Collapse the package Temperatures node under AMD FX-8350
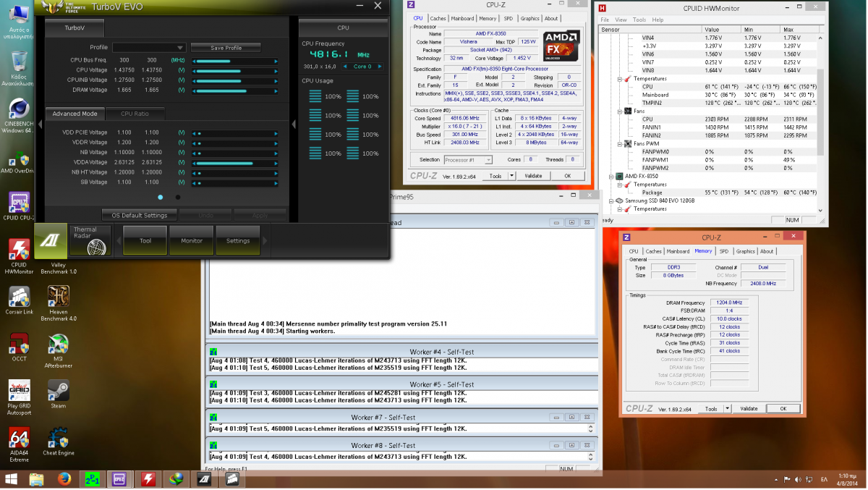Image resolution: width=868 pixels, height=490 pixels. coord(620,185)
